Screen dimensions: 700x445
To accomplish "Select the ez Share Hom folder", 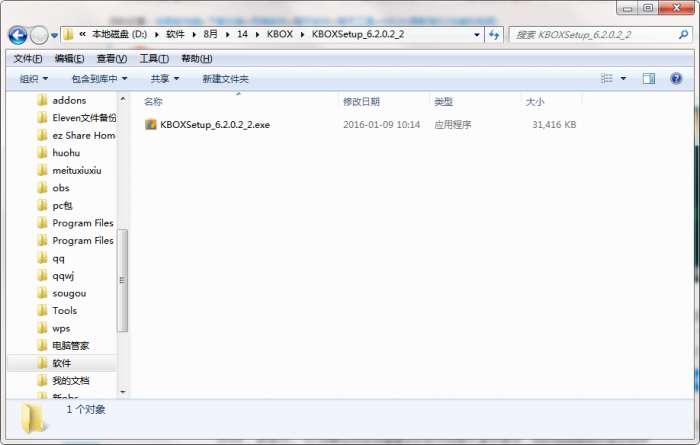I will point(83,135).
